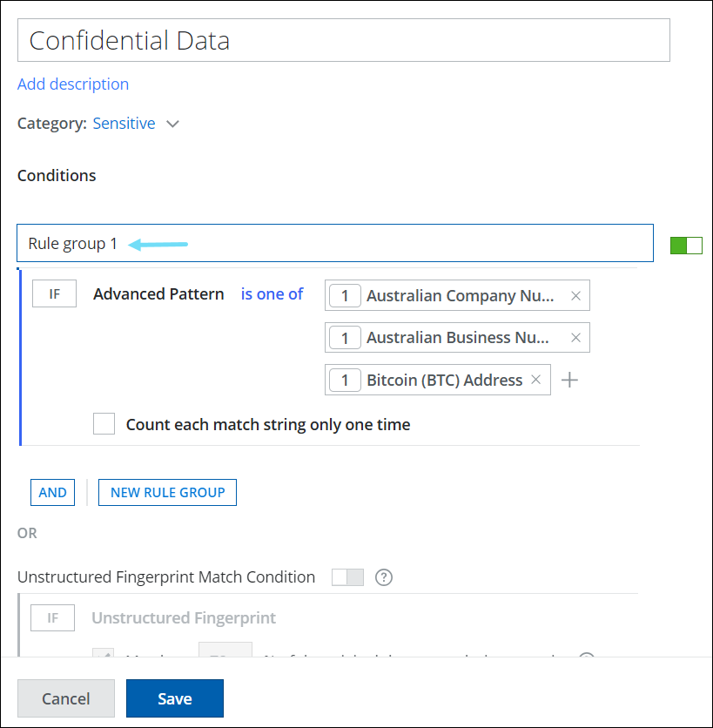This screenshot has width=713, height=728.
Task: Save the Confidential Data policy
Action: [174, 698]
